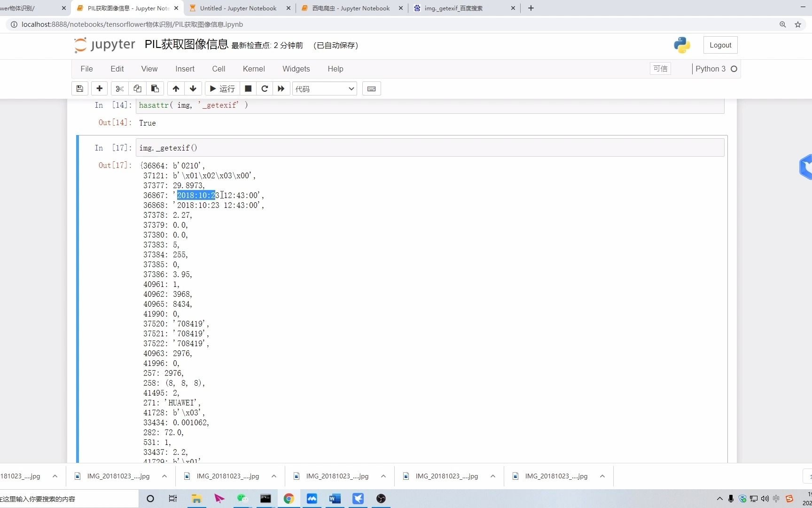Switch to 西电爬虫 Jupyter Notebook tab
812x508 pixels.
(x=351, y=8)
